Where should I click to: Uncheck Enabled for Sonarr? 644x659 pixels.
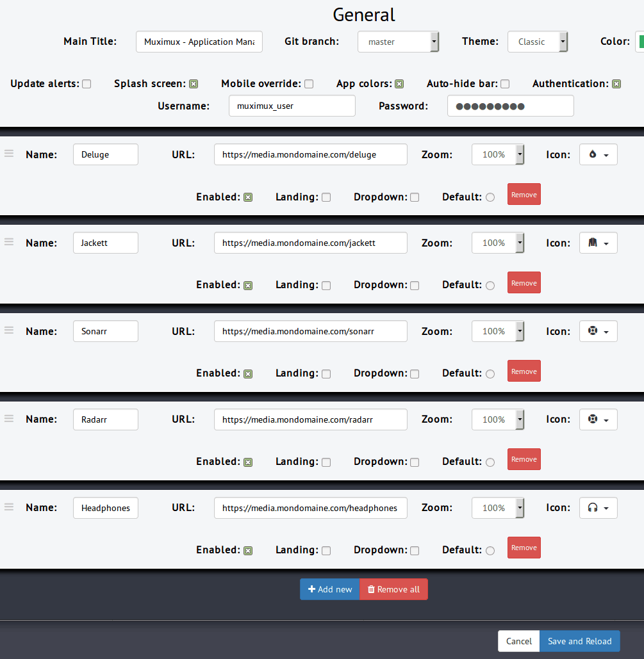(x=248, y=373)
